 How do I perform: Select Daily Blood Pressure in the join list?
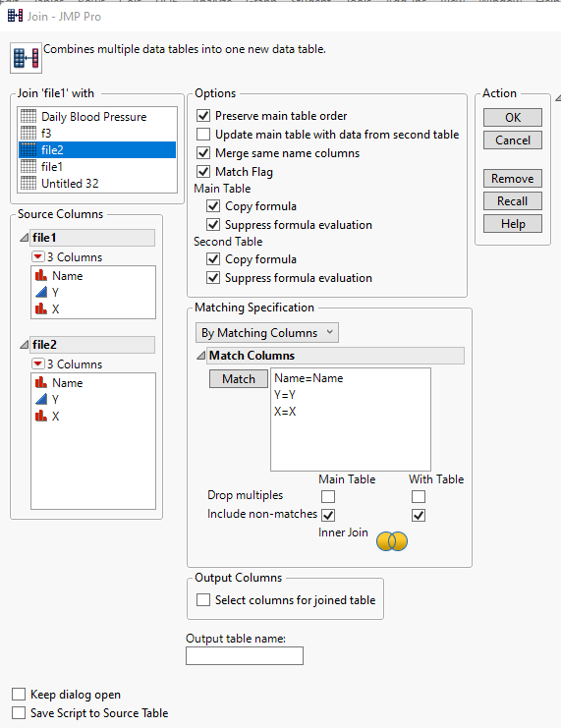(97, 117)
